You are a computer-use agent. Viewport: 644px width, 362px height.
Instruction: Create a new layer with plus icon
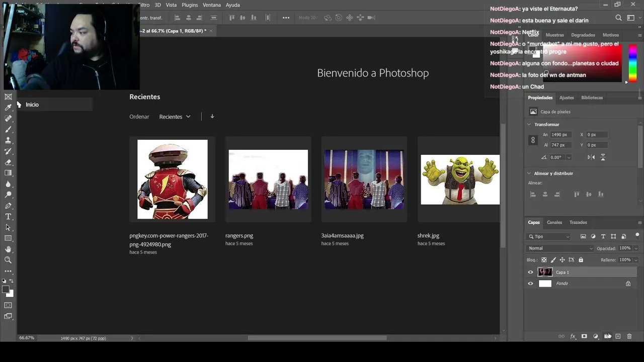pos(618,336)
